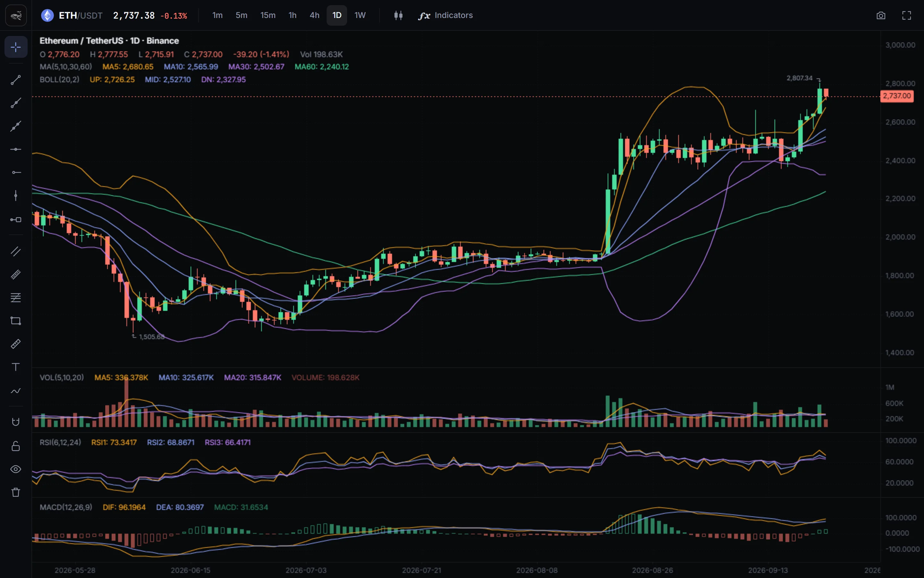924x578 pixels.
Task: Switch to the 1W timeframe
Action: click(360, 15)
